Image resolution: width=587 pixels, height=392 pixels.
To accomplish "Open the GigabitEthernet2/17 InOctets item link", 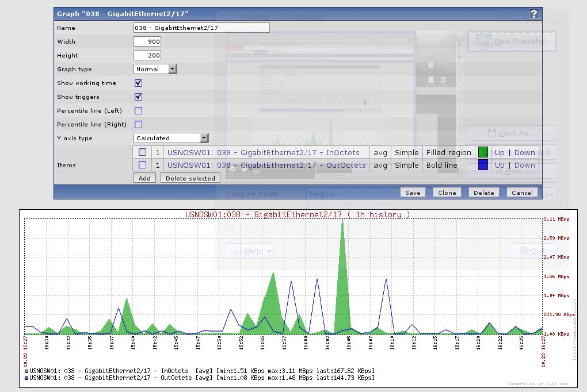I will point(263,152).
